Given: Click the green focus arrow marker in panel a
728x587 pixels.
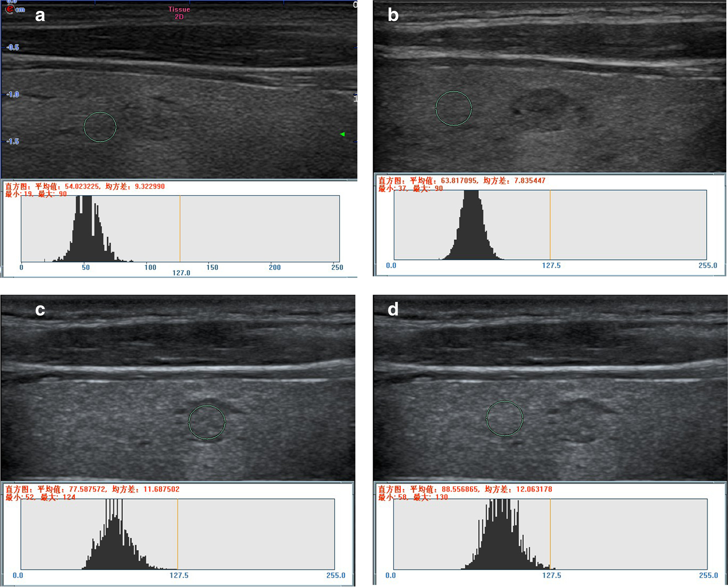Looking at the screenshot, I should (342, 134).
